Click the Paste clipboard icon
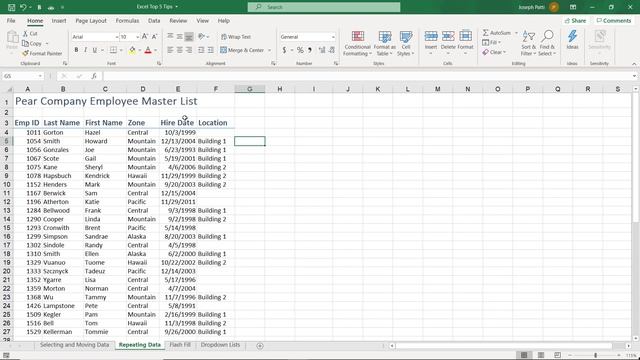Viewport: 640px width, 360px height. pyautogui.click(x=12, y=38)
